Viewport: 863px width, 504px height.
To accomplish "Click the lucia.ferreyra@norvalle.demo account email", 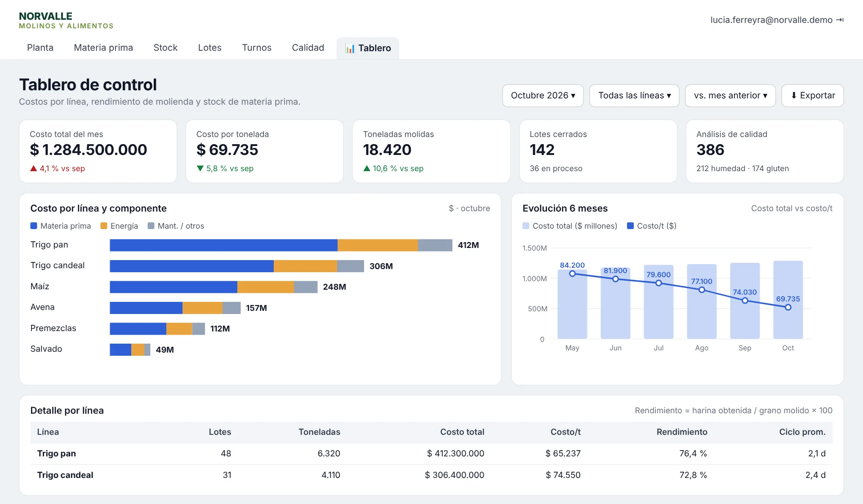I will coord(771,20).
